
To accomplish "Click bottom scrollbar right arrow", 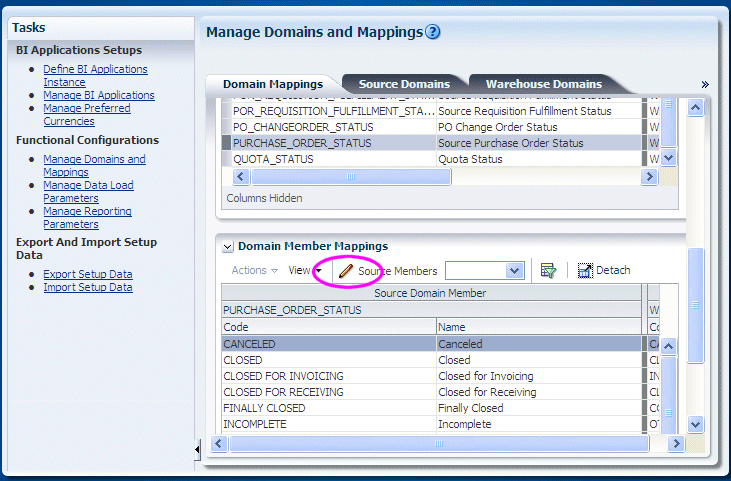I will tap(676, 443).
